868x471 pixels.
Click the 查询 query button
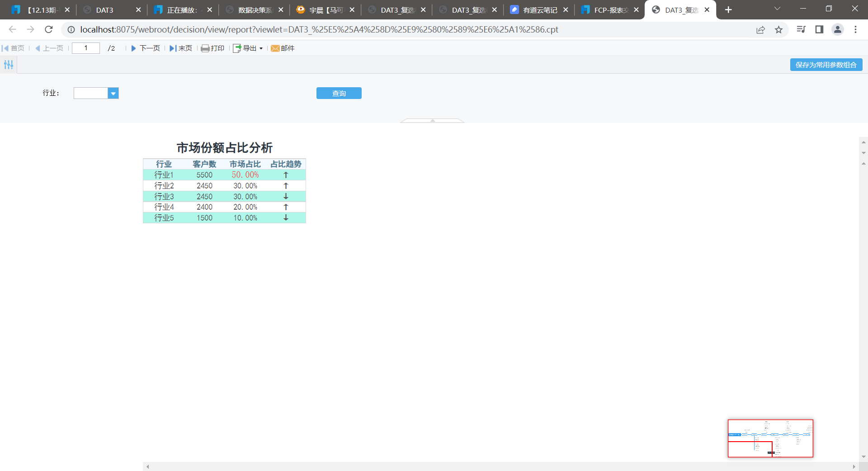pos(339,93)
